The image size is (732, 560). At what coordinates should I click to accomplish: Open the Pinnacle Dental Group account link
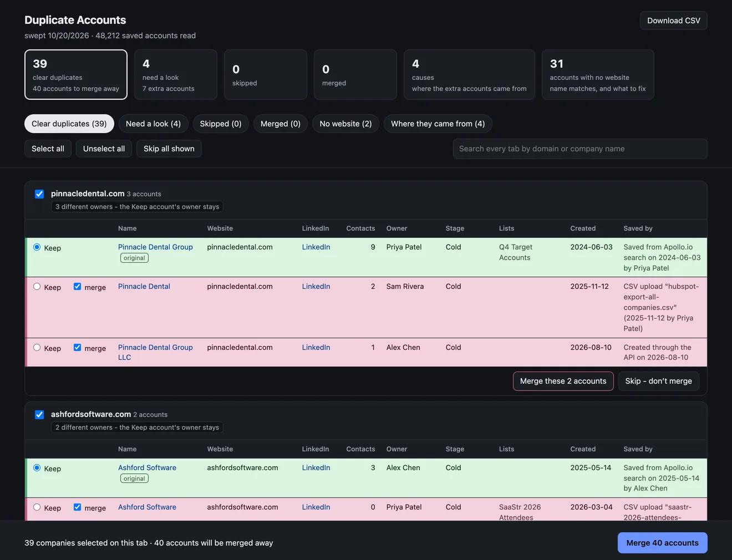(x=155, y=247)
